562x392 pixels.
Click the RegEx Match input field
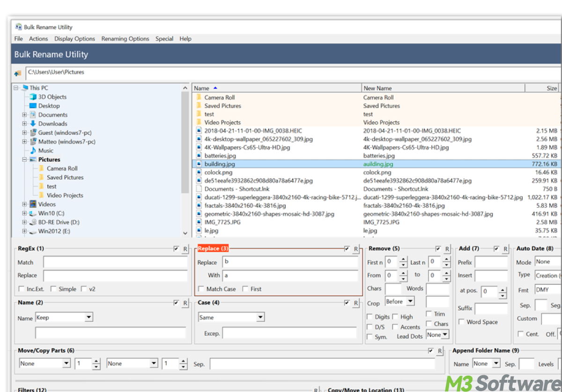coord(116,262)
